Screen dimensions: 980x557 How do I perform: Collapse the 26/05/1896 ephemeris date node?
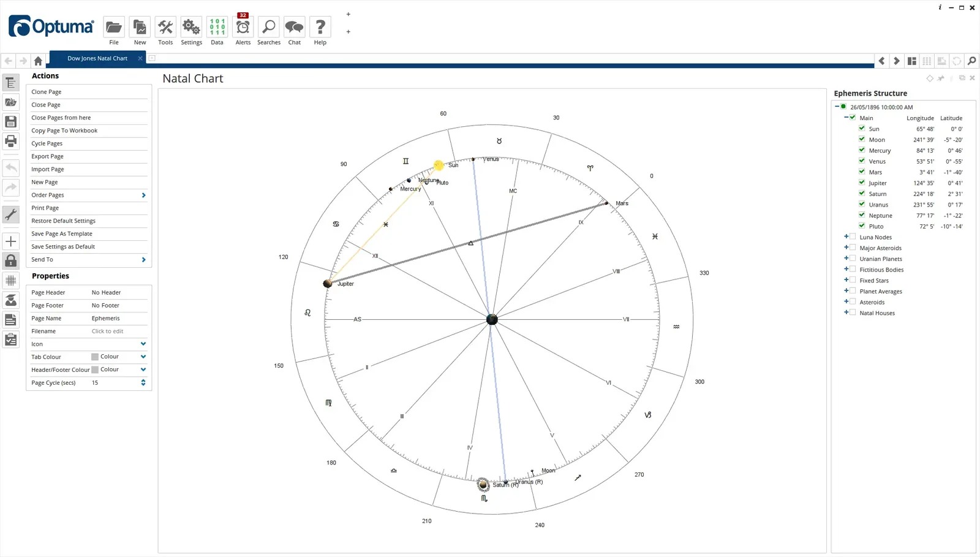point(837,107)
